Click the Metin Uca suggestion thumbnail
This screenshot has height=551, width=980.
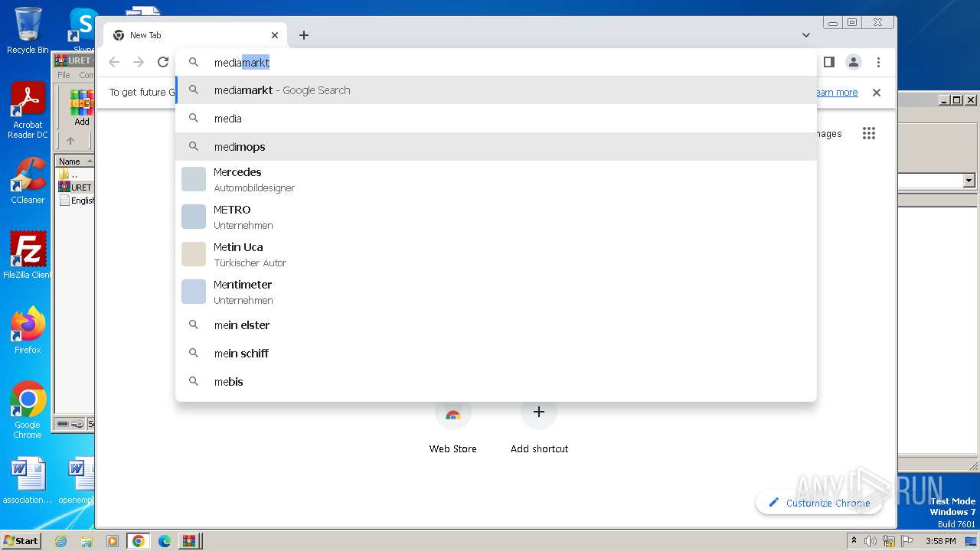click(194, 254)
